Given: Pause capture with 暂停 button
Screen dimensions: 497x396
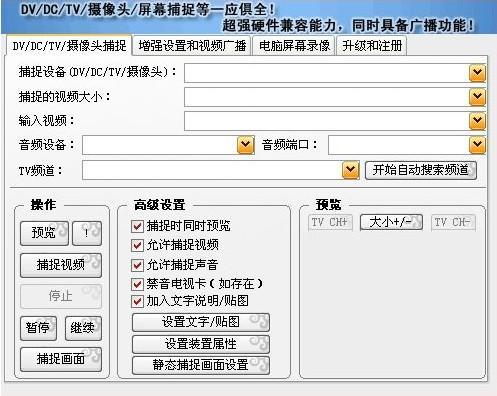Looking at the screenshot, I should [x=38, y=328].
